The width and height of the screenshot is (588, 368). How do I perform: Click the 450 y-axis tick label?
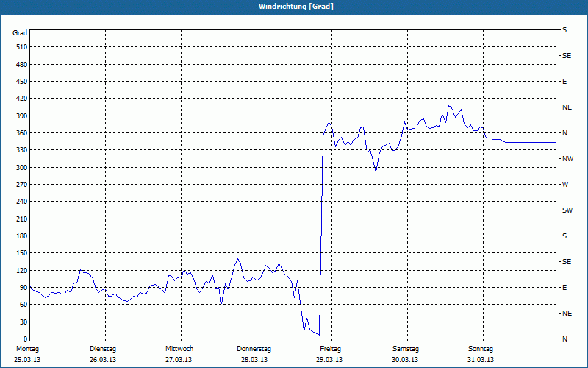[x=22, y=82]
